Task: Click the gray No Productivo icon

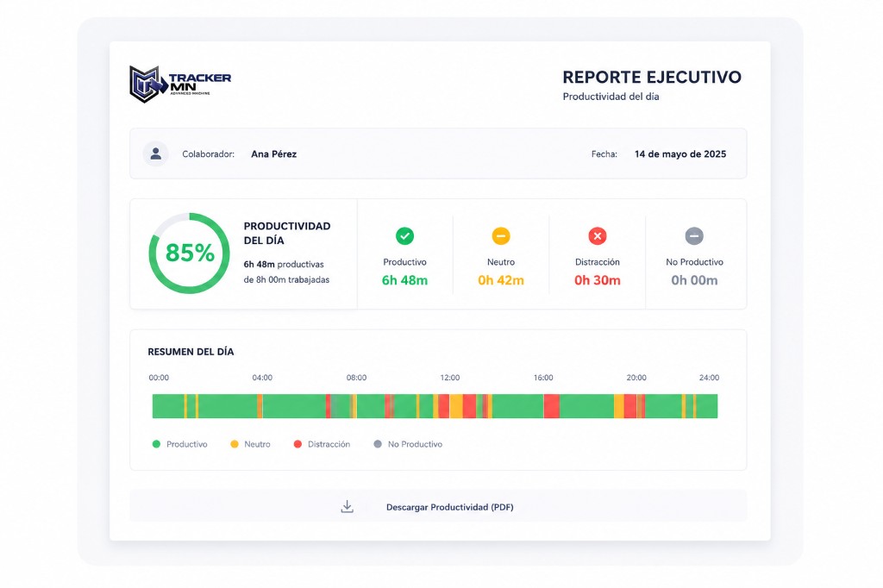Action: pos(694,236)
